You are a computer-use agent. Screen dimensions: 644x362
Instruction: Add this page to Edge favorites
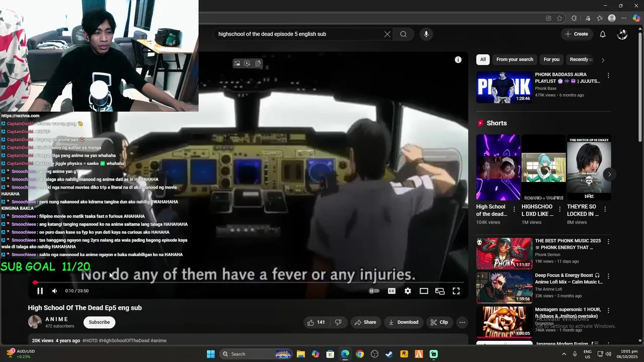tap(559, 18)
